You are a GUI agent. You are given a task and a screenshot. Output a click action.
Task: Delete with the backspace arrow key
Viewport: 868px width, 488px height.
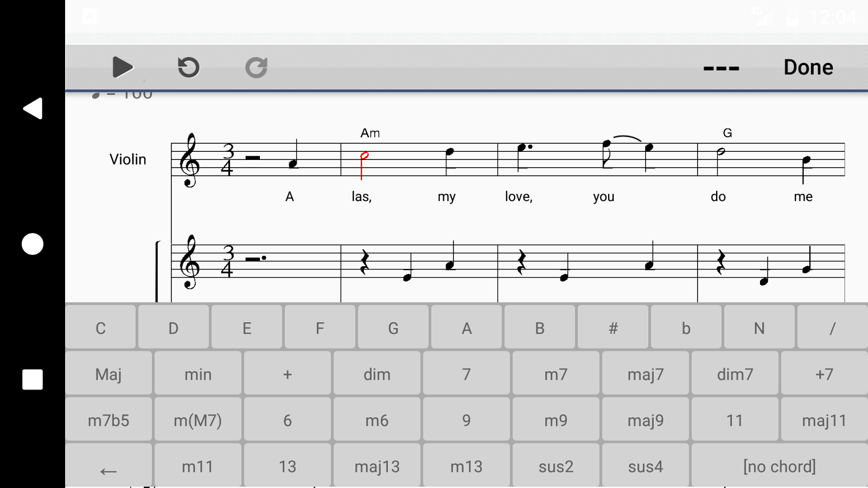108,465
